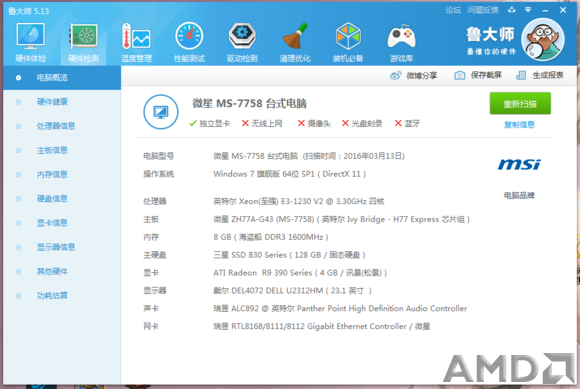Click the round computer monitor icon

coord(161,112)
